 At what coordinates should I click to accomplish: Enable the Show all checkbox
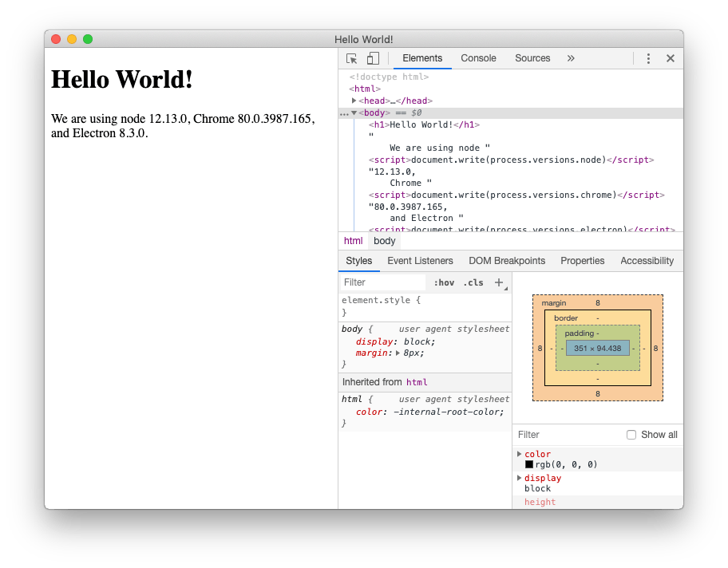(x=631, y=435)
